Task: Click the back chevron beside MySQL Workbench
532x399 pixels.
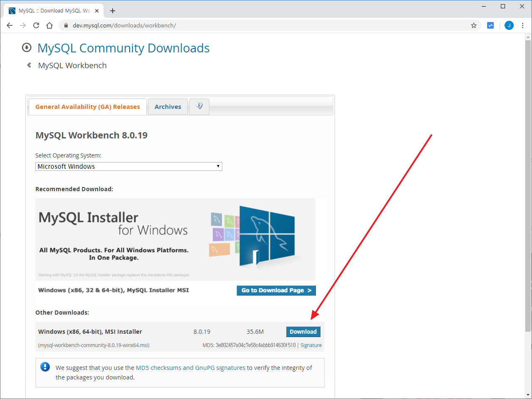Action: [28, 65]
